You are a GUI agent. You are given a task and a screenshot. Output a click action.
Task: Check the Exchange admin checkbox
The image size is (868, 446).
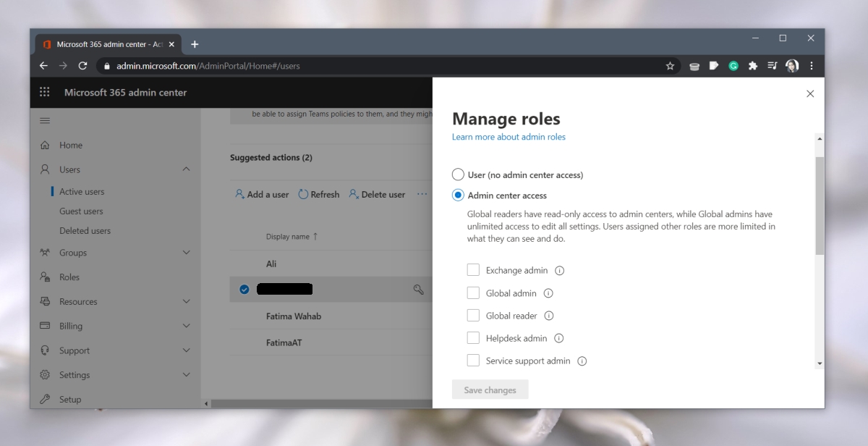point(473,270)
